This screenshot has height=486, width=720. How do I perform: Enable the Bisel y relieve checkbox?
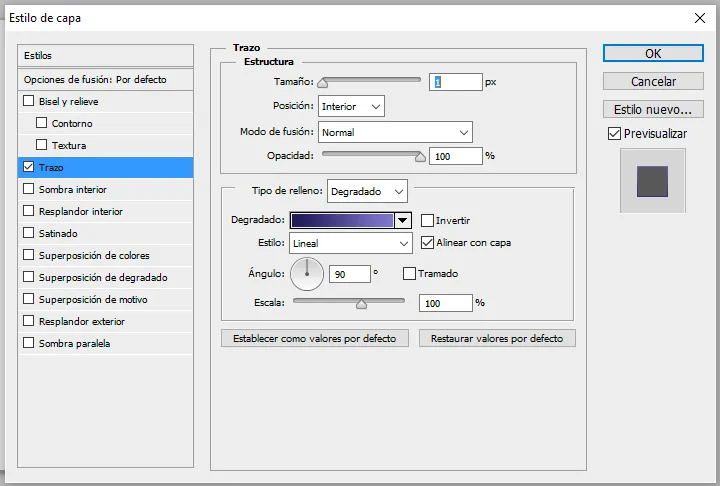(x=28, y=101)
